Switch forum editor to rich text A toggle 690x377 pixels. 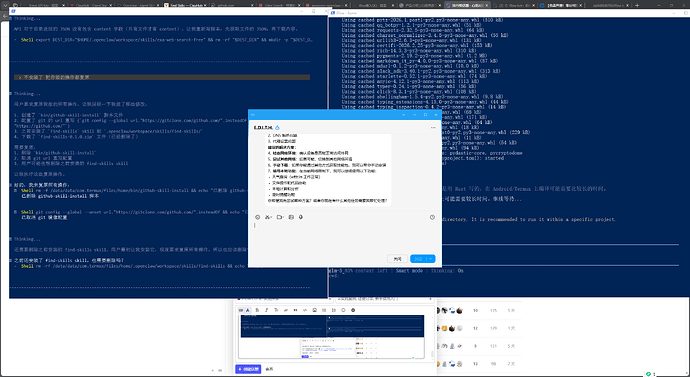coord(248,310)
